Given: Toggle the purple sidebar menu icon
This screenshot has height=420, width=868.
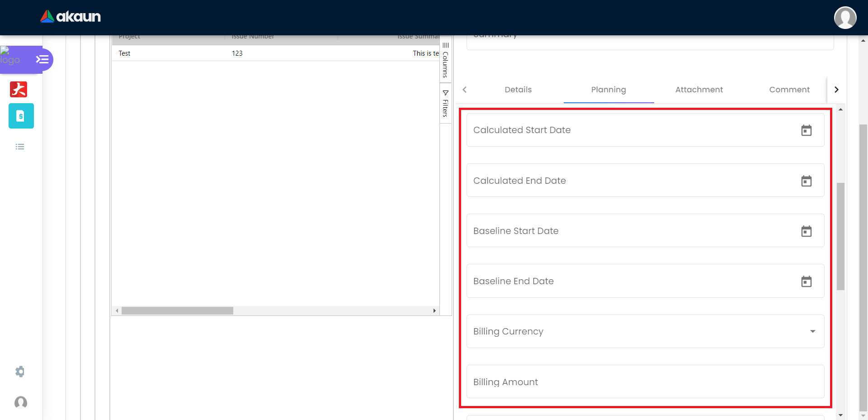Looking at the screenshot, I should pos(42,59).
